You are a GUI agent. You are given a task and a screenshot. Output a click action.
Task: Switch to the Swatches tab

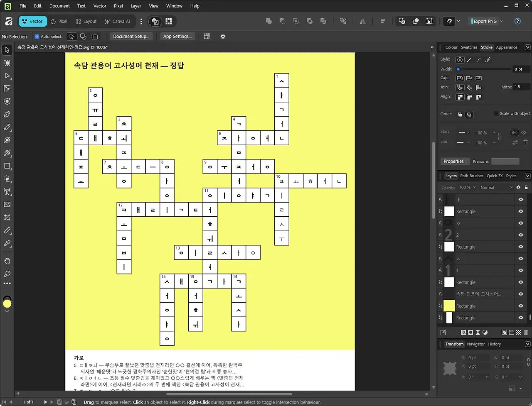469,47
